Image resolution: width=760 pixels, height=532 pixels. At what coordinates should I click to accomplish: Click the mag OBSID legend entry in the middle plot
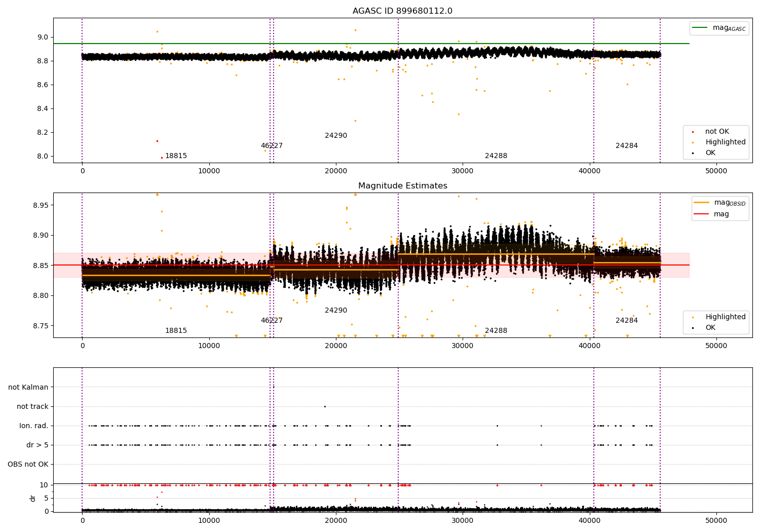point(719,203)
